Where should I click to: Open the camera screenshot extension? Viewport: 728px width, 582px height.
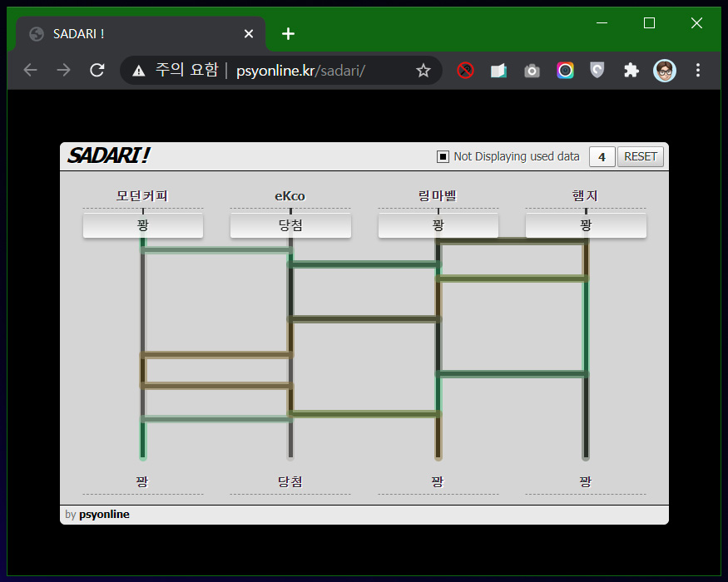click(x=532, y=71)
